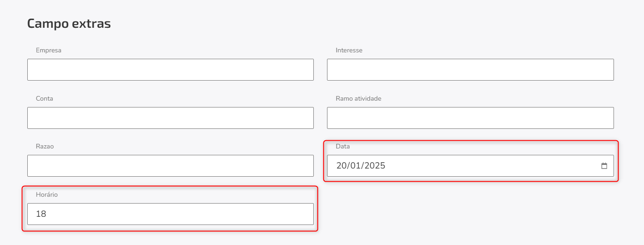Click the Interesse field label
Screen dimensions: 644x245
(349, 50)
